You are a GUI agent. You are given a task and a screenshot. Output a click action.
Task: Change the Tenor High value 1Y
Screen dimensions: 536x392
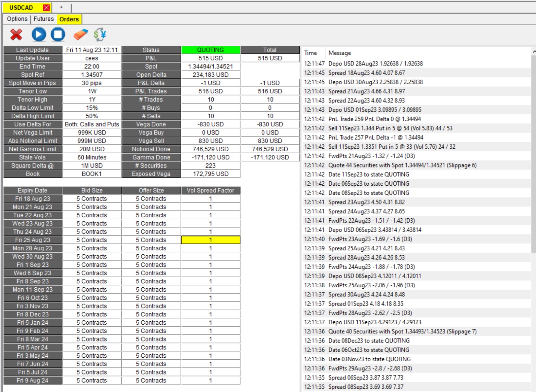92,99
